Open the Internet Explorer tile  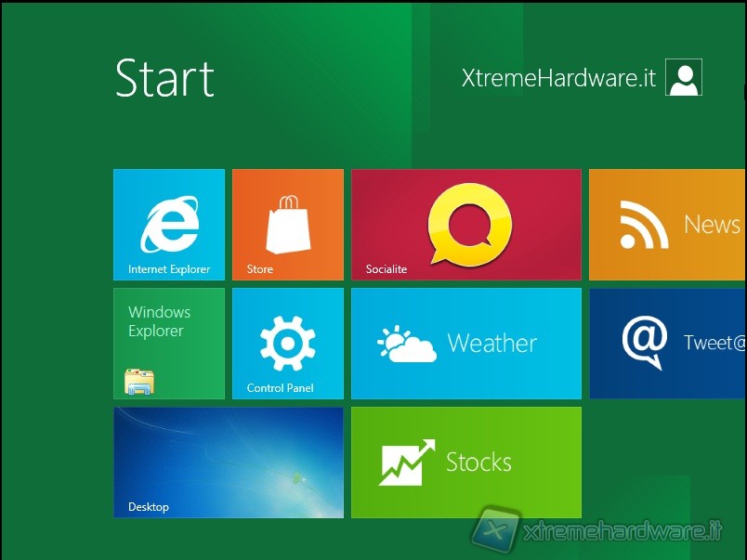169,225
